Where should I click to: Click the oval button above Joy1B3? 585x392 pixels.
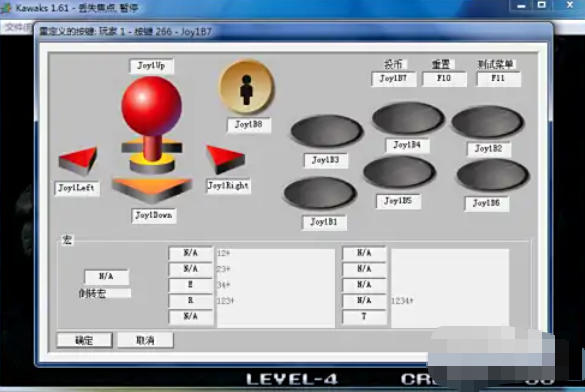pyautogui.click(x=326, y=131)
